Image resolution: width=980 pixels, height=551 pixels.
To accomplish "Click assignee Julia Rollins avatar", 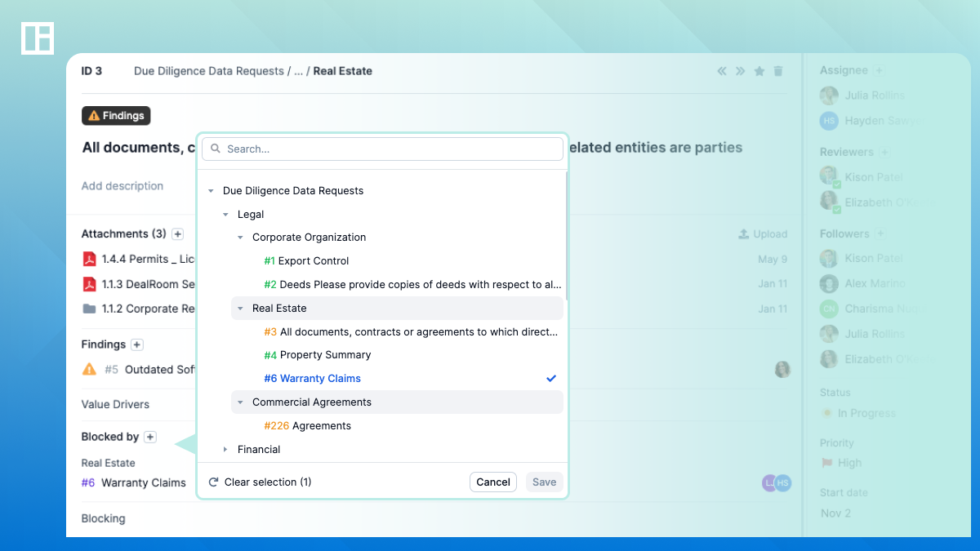I will pos(829,96).
